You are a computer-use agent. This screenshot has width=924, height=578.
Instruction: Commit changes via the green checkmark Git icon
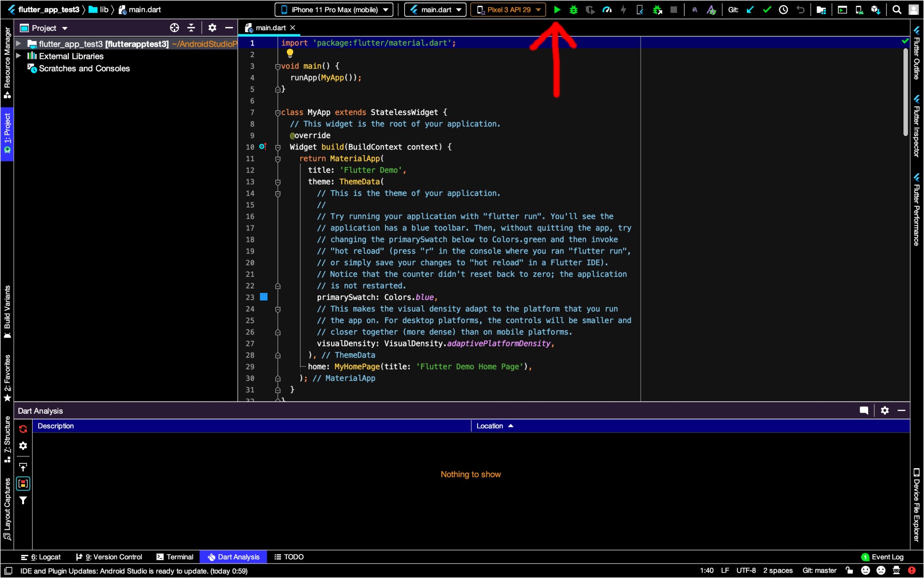coord(767,9)
